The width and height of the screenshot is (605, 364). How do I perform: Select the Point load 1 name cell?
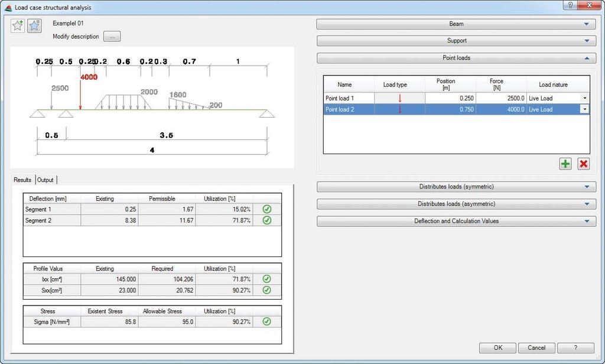point(349,98)
